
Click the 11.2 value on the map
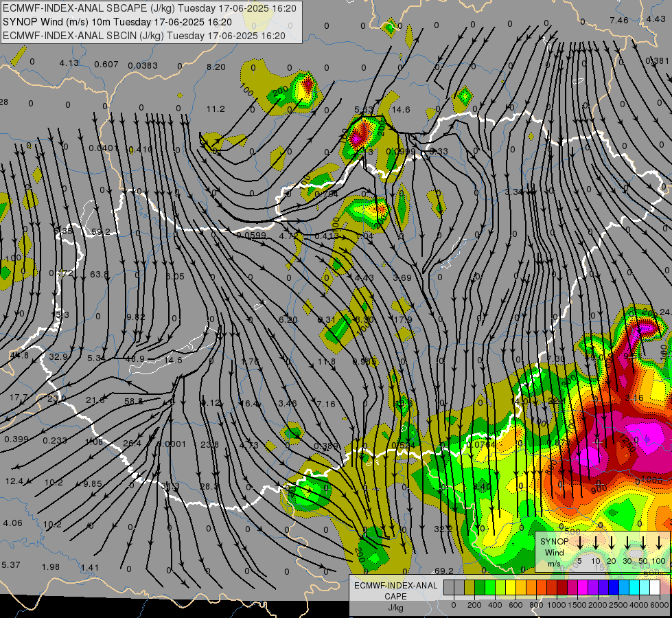pos(216,109)
